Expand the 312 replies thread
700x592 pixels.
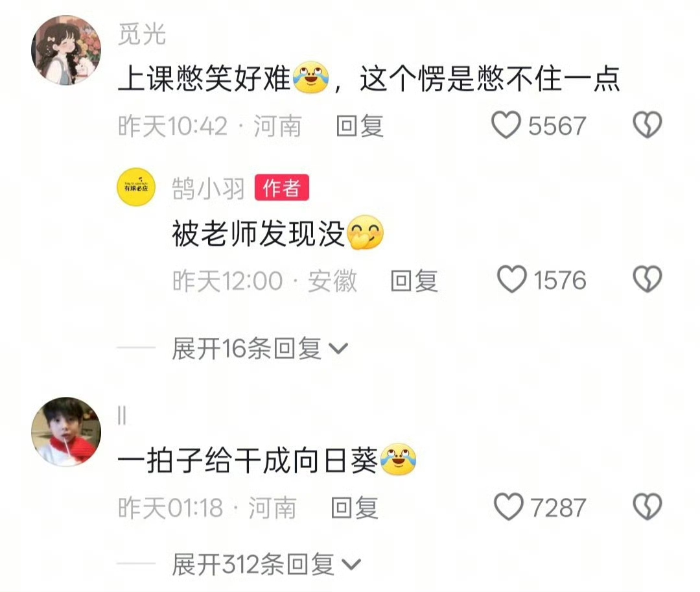[266, 565]
